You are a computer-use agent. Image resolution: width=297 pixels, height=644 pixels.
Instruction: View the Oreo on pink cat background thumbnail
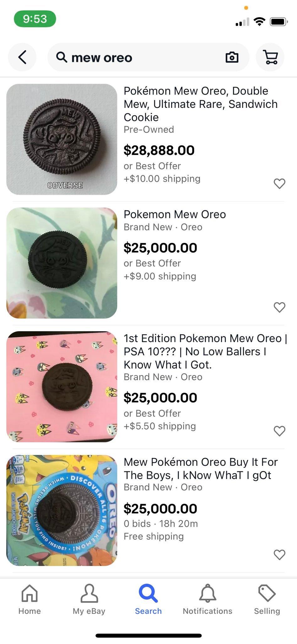tap(62, 386)
